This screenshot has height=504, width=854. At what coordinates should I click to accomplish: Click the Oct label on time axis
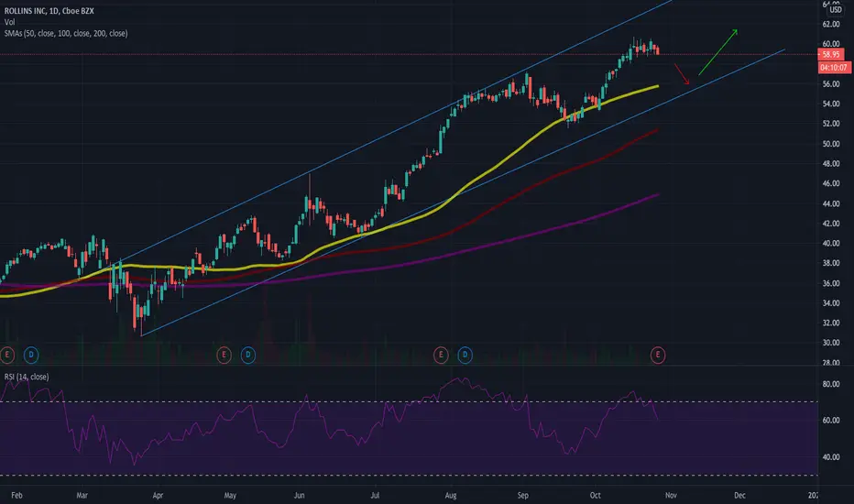tap(595, 495)
